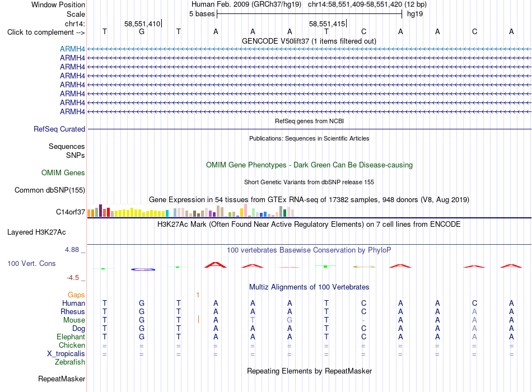The image size is (532, 392).
Task: Click 'Short Genetic Variants from dbSNP release 155'
Action: coord(309,182)
